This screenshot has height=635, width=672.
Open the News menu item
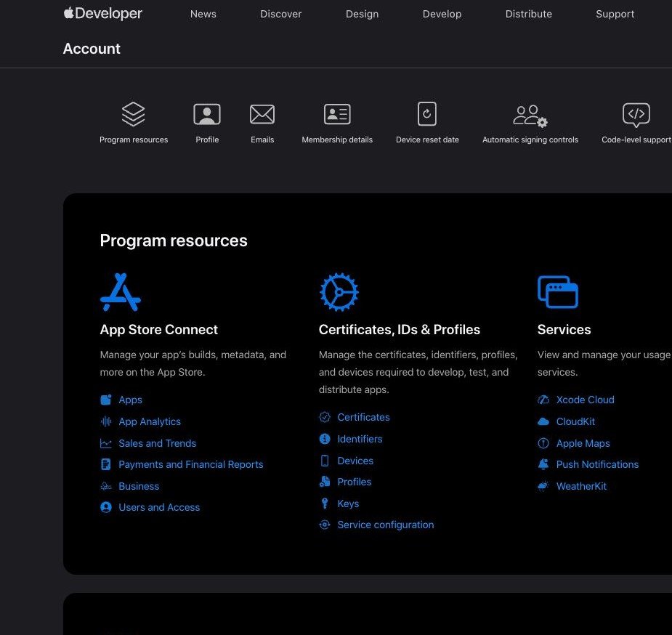(x=203, y=14)
